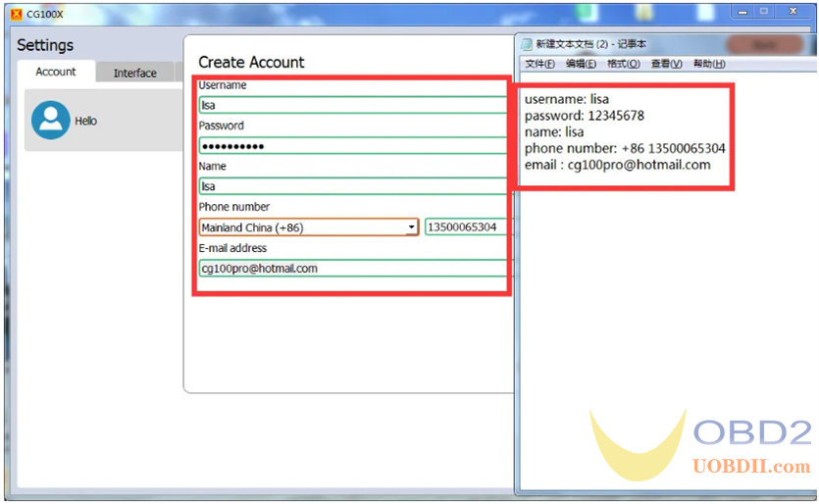Click the Username input field
This screenshot has width=819, height=504.
point(353,104)
